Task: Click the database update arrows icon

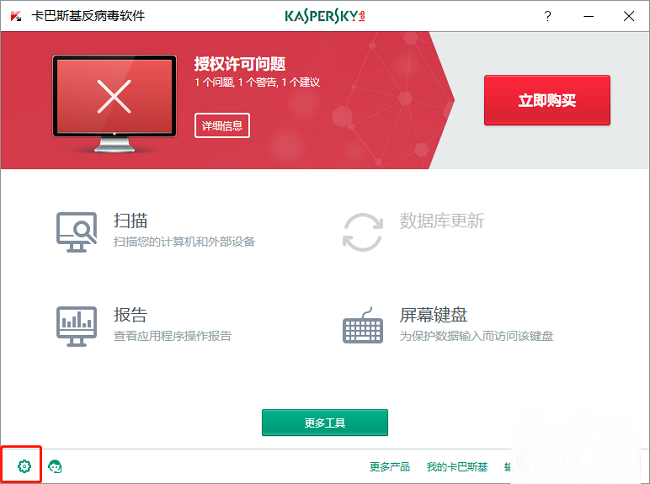Action: point(362,231)
